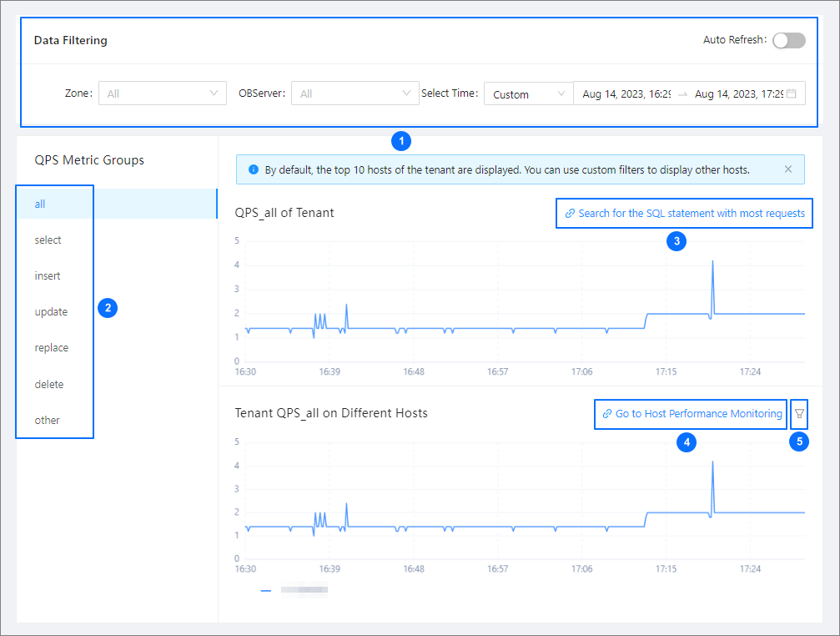Click the filter funnel icon for hosts chart
This screenshot has width=840, height=636.
(x=799, y=413)
